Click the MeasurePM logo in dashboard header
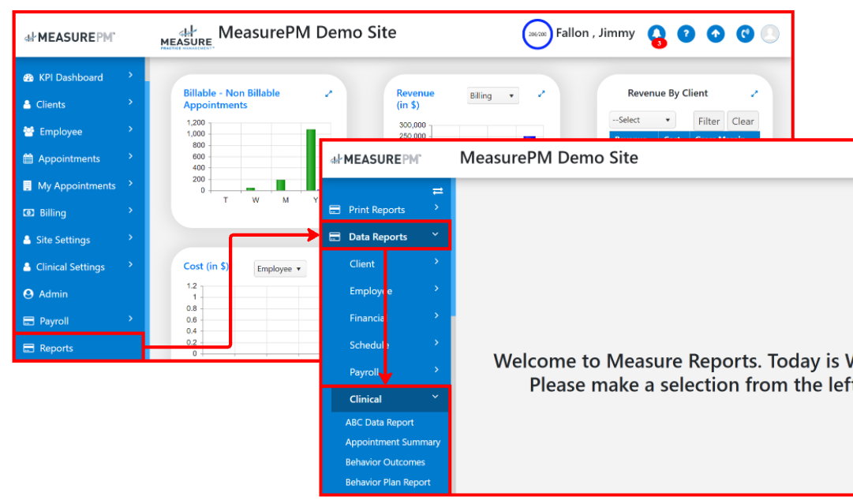Image resolution: width=853 pixels, height=504 pixels. point(69,37)
